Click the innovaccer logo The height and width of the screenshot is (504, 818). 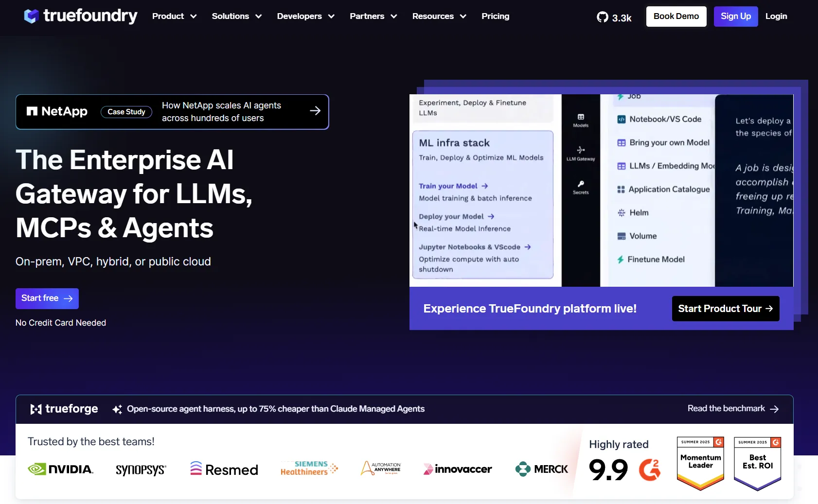(x=458, y=469)
